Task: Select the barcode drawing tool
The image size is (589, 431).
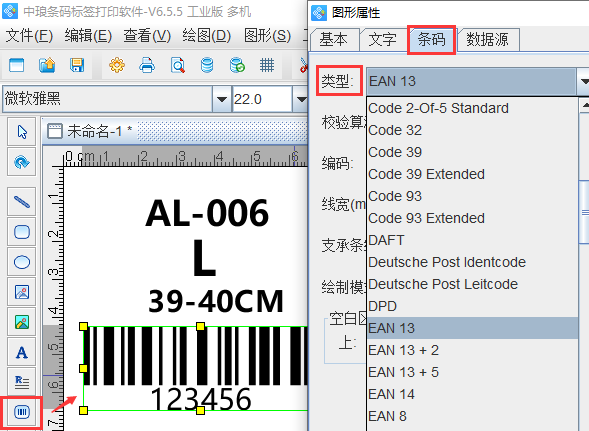Action: (x=22, y=412)
